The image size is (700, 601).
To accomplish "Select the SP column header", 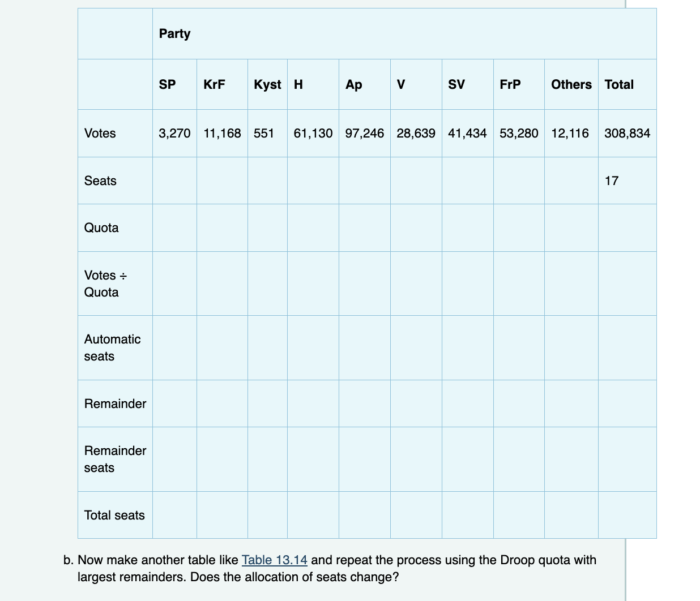I will pyautogui.click(x=167, y=84).
